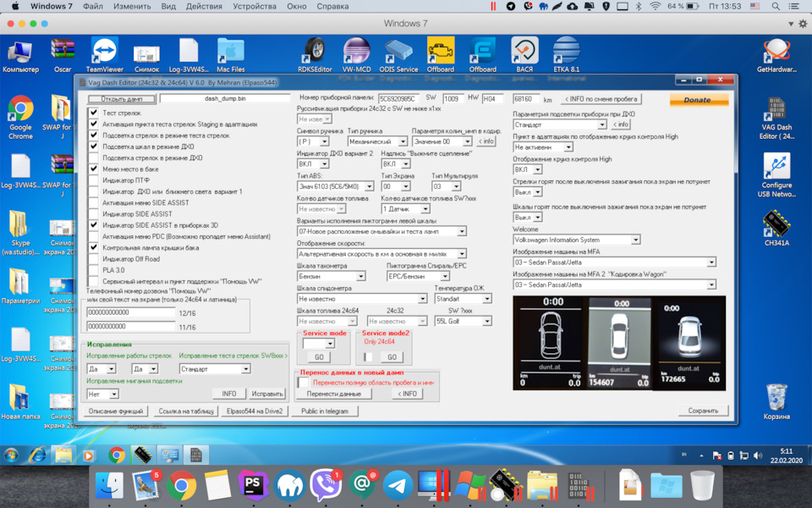Viewport: 812px width, 508px height.
Task: Open the Действия menu
Action: coord(204,6)
